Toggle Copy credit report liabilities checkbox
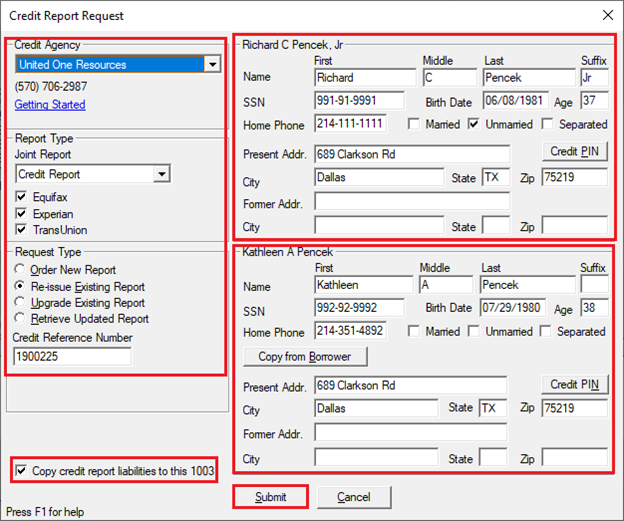 [21, 471]
